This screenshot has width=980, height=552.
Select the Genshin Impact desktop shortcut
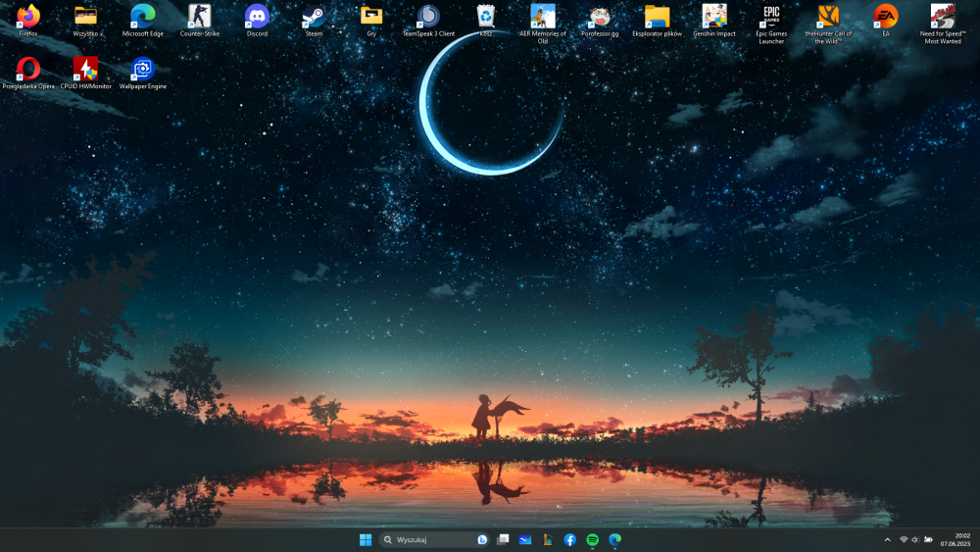click(714, 21)
